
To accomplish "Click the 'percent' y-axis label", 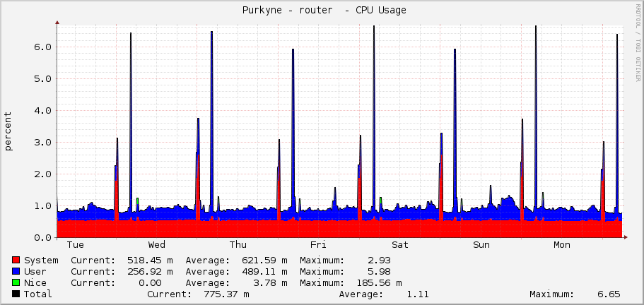I will tap(8, 131).
